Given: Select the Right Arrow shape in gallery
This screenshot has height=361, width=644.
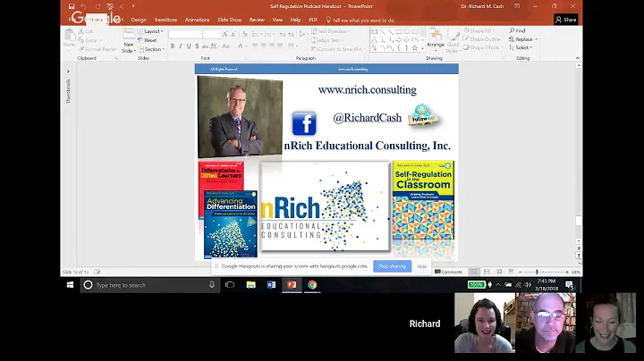Looking at the screenshot, I should pos(398,40).
